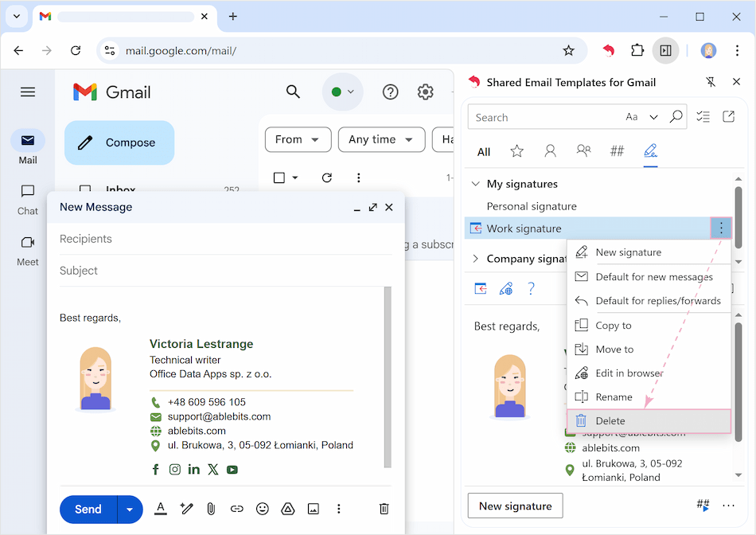Open Gmail main menu hamburger icon
The image size is (756, 535).
[x=28, y=92]
